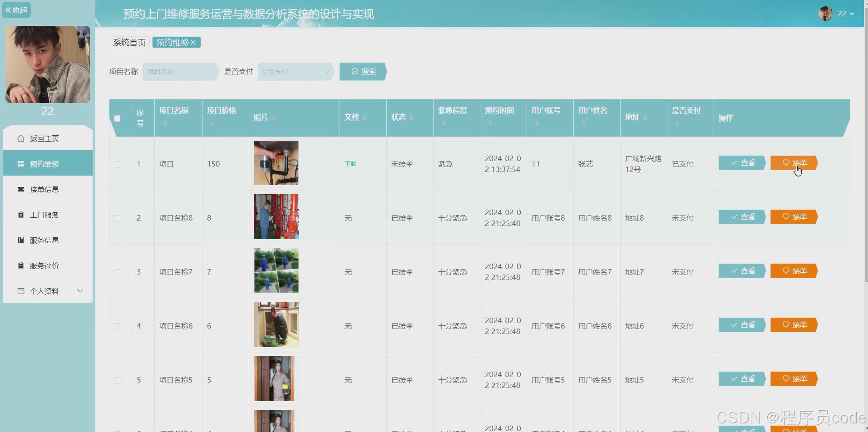The height and width of the screenshot is (432, 868).
Task: Click 未接单 status in row 1
Action: coord(402,164)
